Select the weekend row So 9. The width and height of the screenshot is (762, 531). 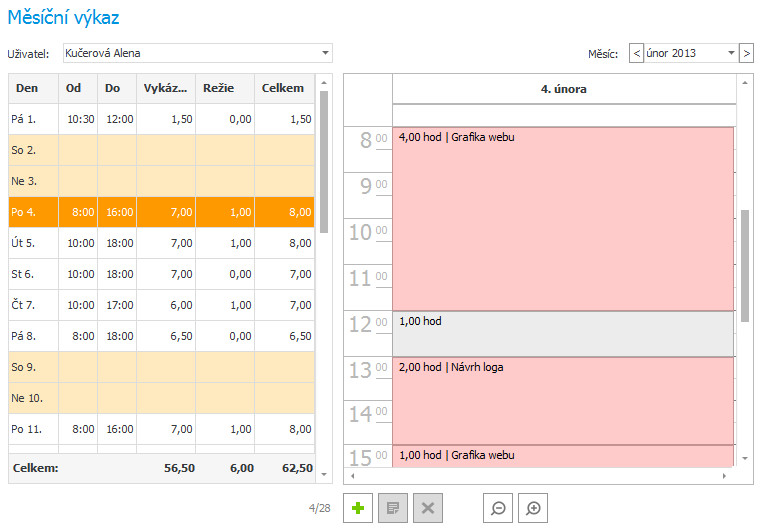pos(161,367)
